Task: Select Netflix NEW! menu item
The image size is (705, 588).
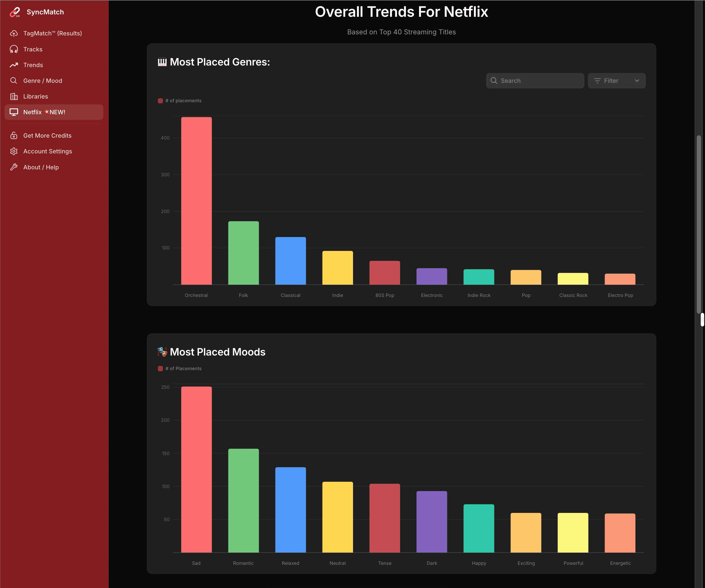Action: pos(54,112)
